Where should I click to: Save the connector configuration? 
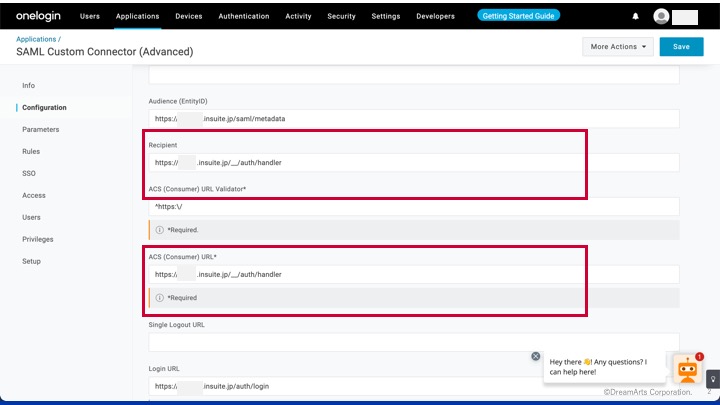(x=681, y=46)
